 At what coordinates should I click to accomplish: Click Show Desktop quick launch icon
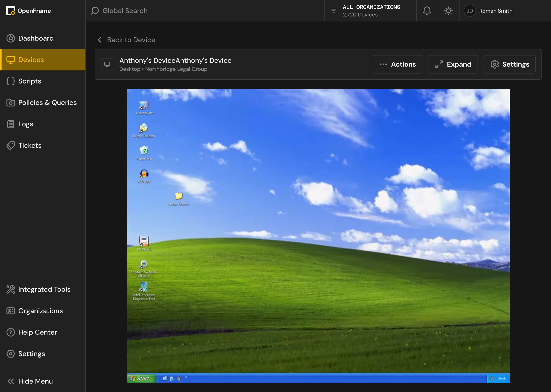[x=172, y=378]
